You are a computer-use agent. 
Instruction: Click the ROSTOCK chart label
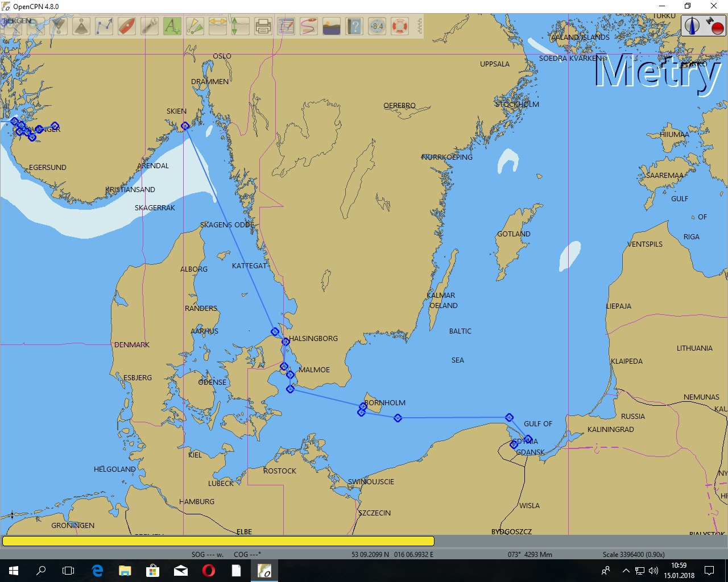280,471
